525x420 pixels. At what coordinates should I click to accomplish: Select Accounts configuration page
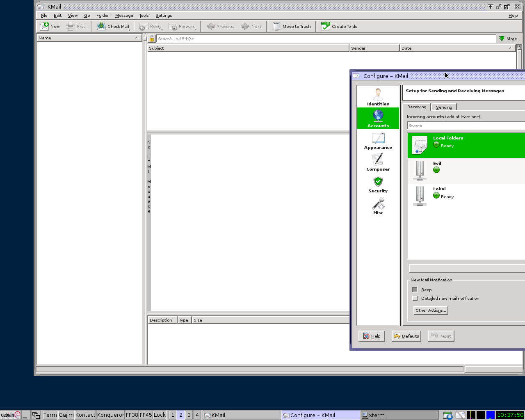(378, 119)
